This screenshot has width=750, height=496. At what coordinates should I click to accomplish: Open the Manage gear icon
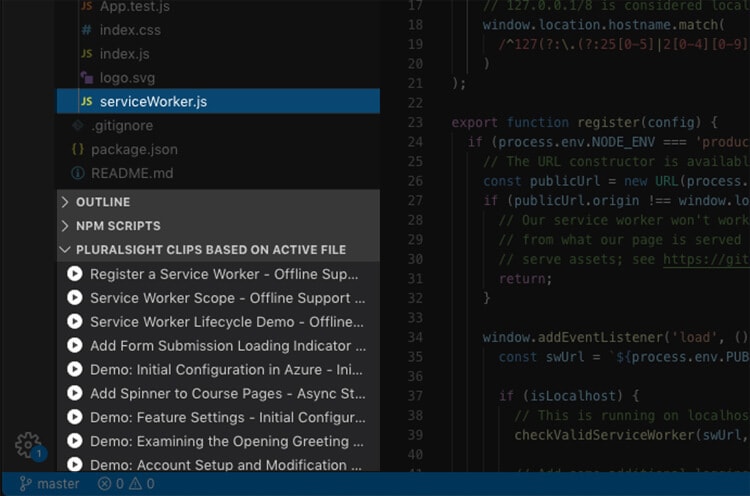pyautogui.click(x=28, y=445)
